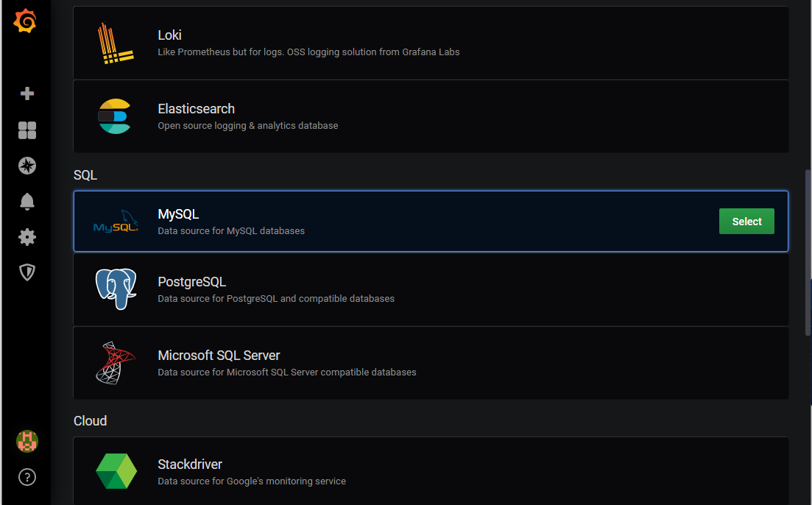This screenshot has width=812, height=505.
Task: Open the Help question mark icon
Action: point(27,477)
